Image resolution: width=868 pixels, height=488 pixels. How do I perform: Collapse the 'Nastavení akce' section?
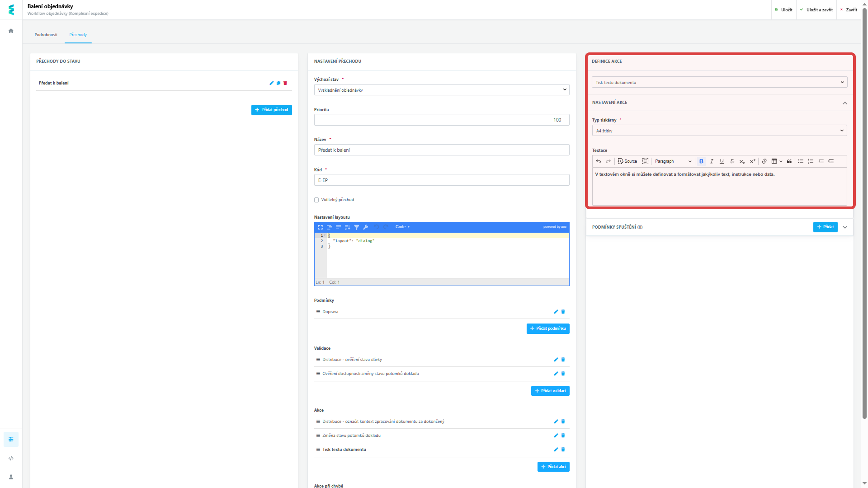coord(845,103)
